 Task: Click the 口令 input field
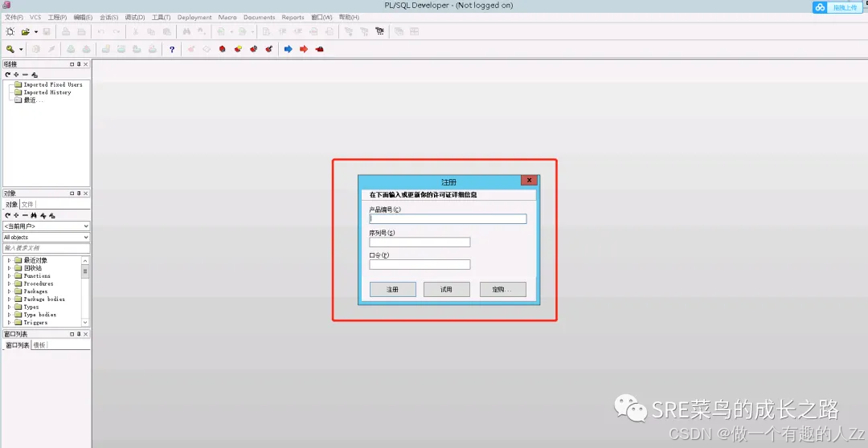tap(420, 264)
